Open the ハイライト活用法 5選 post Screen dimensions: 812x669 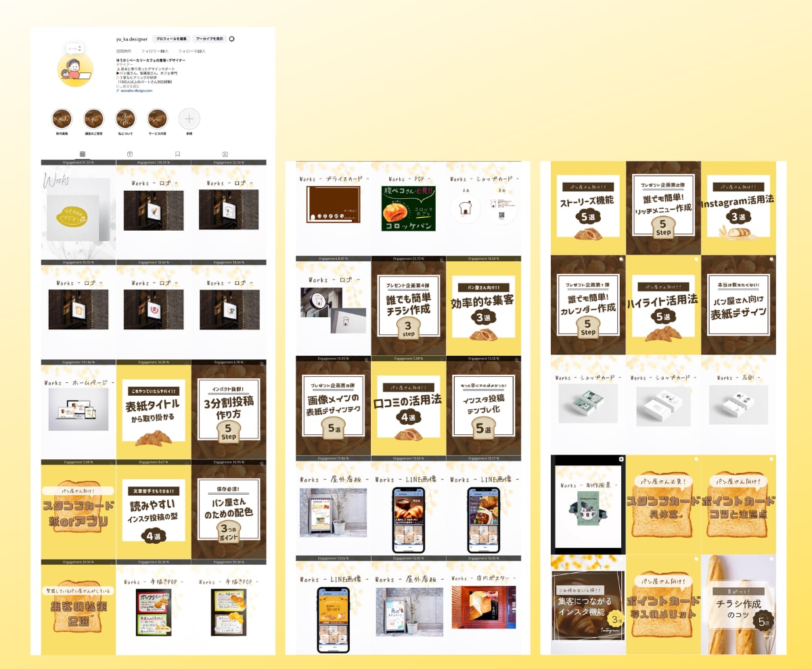663,305
